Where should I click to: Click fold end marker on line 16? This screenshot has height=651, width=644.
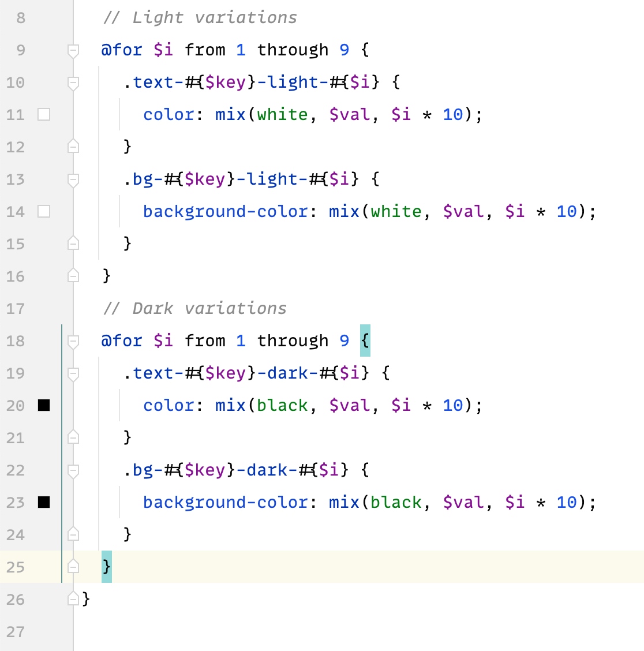(73, 276)
